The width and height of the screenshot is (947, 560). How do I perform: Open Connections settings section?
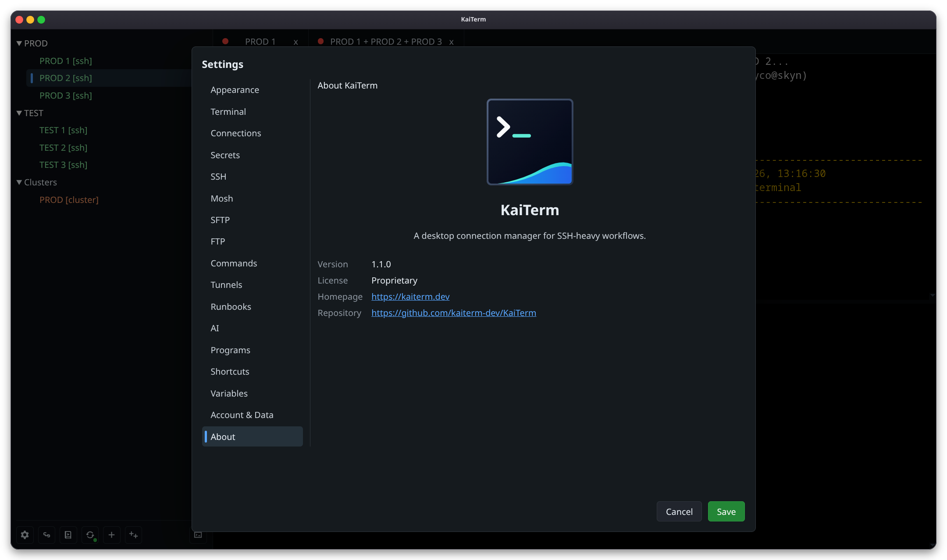click(253, 133)
